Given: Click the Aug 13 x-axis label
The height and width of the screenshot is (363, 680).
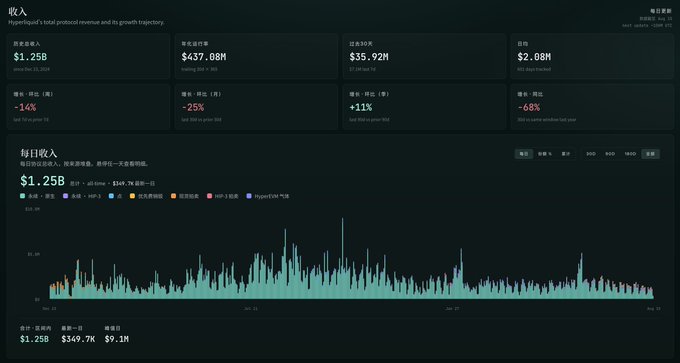Looking at the screenshot, I should point(654,309).
